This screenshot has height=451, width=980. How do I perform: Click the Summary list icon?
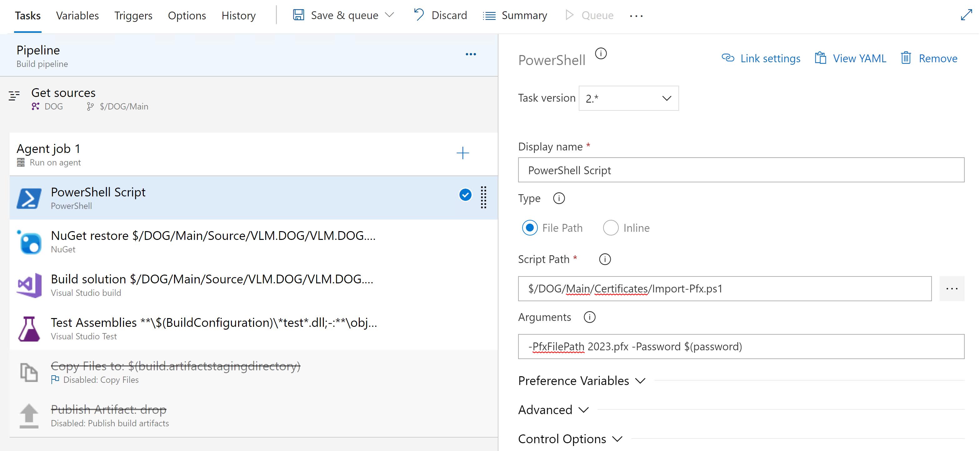point(489,16)
